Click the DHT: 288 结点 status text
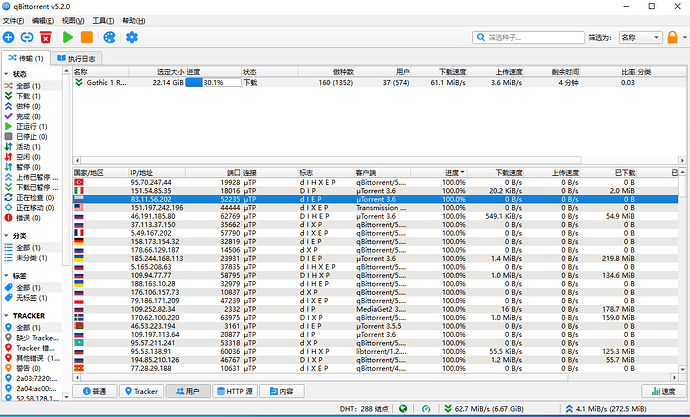 click(x=364, y=409)
